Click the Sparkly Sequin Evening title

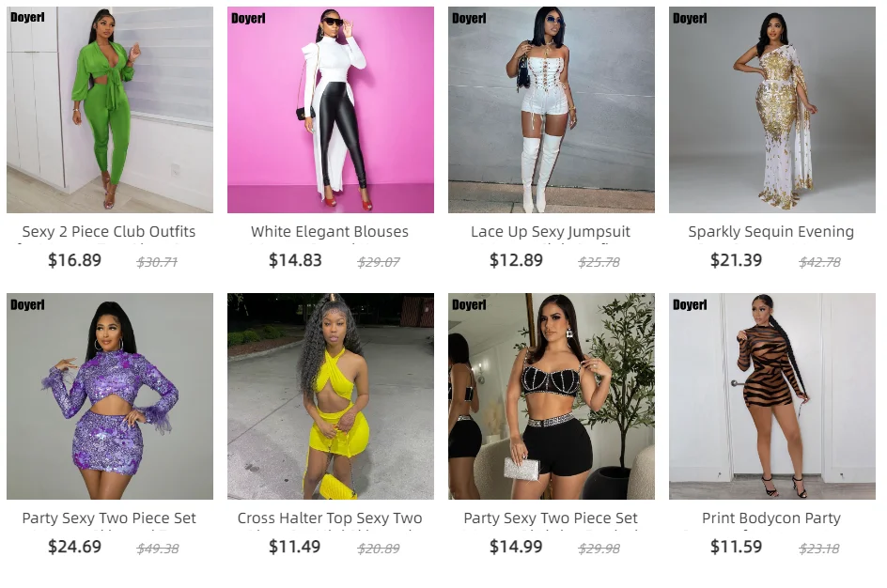(x=771, y=232)
